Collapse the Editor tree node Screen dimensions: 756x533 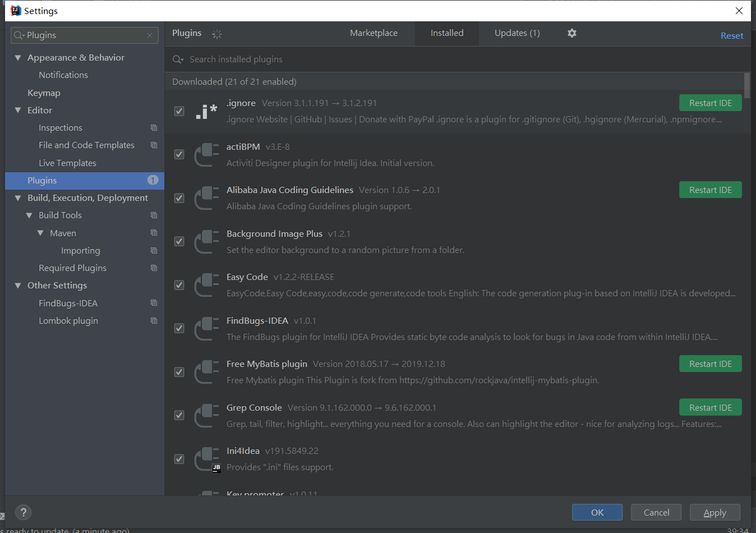18,111
